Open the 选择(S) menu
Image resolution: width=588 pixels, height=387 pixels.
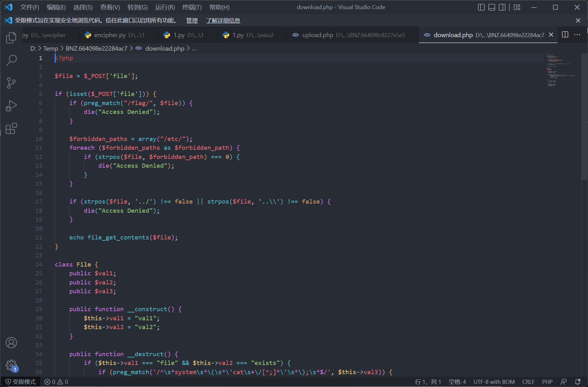click(x=83, y=7)
